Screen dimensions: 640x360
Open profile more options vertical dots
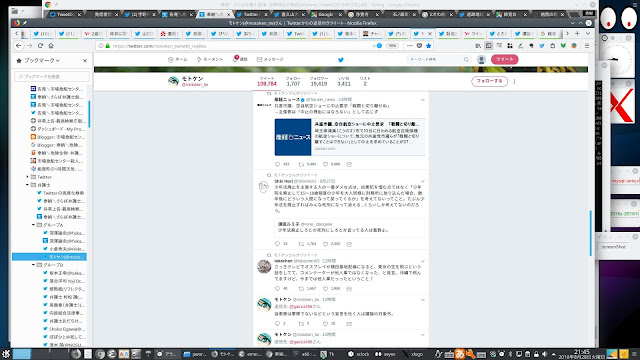pos(514,81)
